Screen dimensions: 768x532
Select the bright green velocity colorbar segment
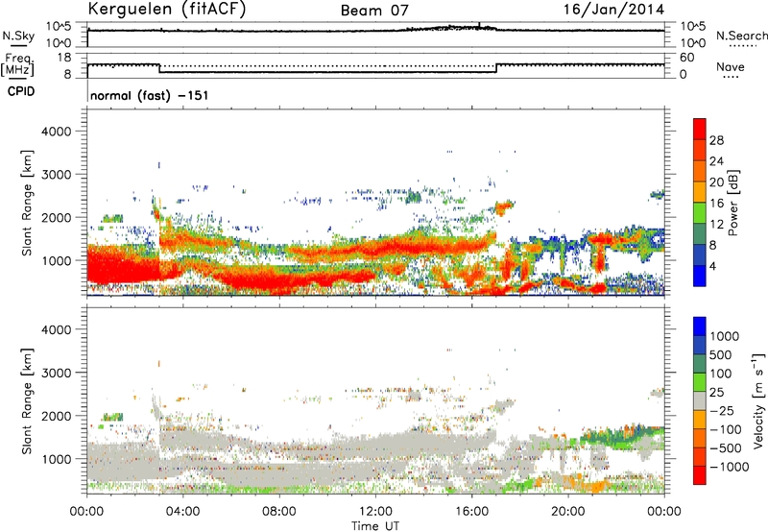(x=700, y=382)
